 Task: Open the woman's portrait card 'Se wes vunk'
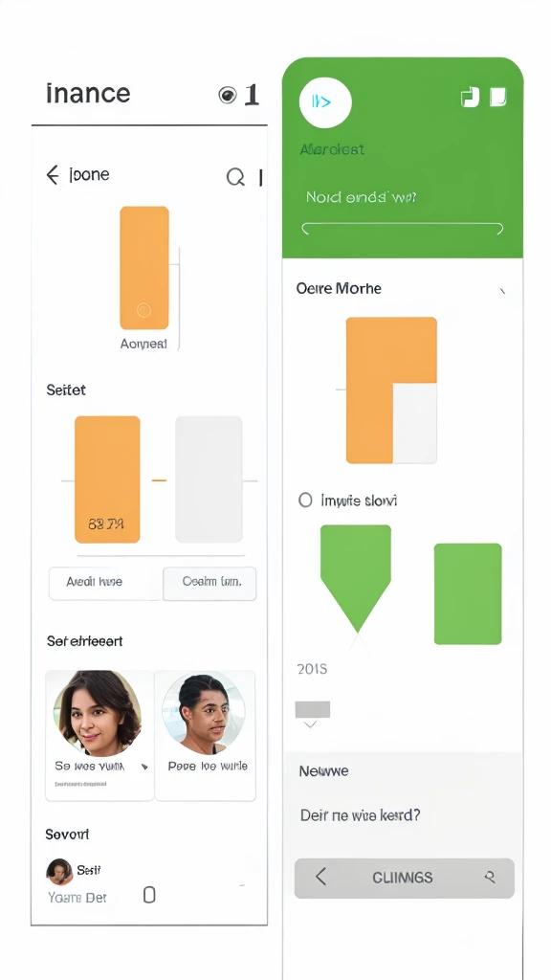tap(99, 736)
